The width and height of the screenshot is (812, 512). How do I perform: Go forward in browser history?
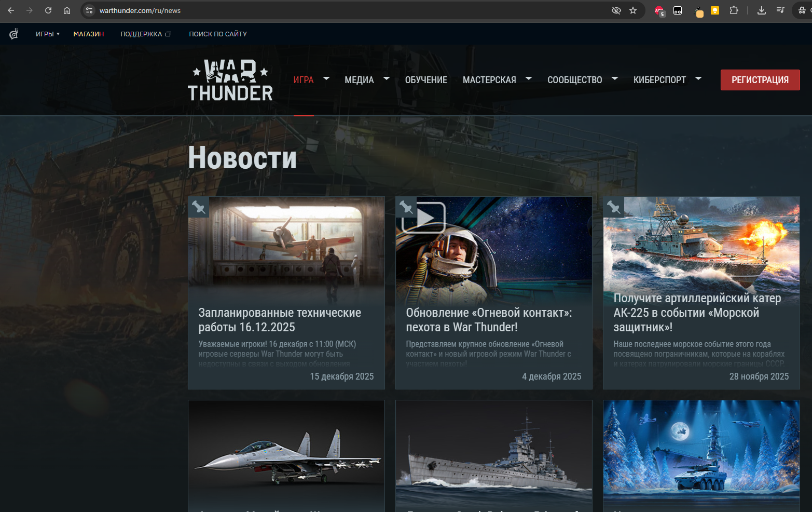tap(30, 10)
